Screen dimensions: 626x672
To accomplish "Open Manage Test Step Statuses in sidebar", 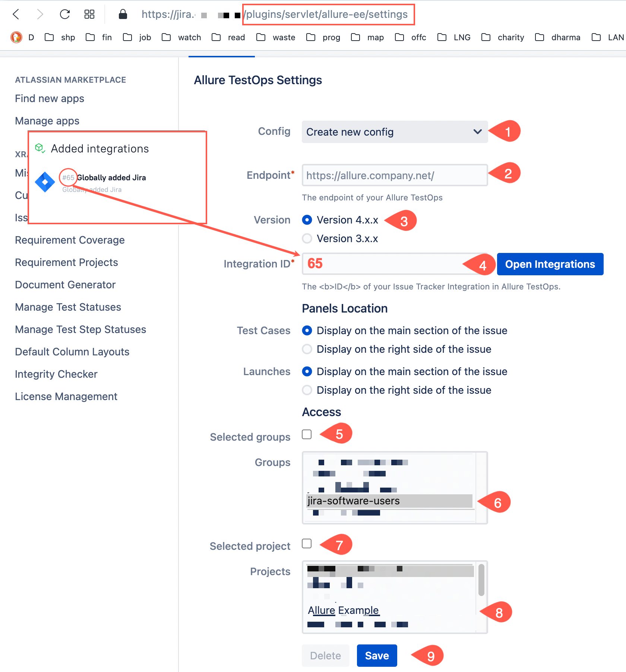I will [x=80, y=329].
